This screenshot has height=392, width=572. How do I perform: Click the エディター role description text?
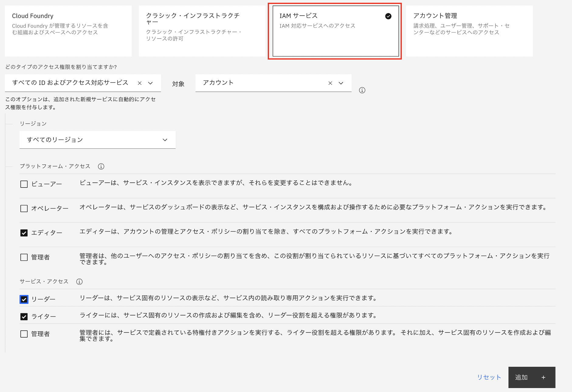pyautogui.click(x=266, y=232)
